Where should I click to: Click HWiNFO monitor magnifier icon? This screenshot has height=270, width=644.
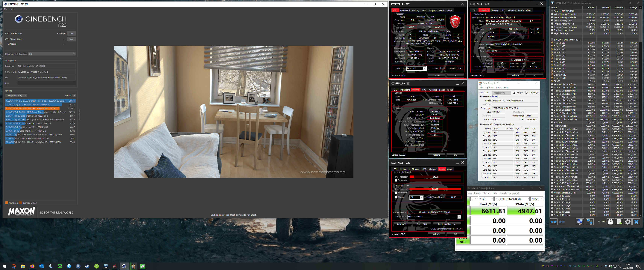pyautogui.click(x=580, y=222)
